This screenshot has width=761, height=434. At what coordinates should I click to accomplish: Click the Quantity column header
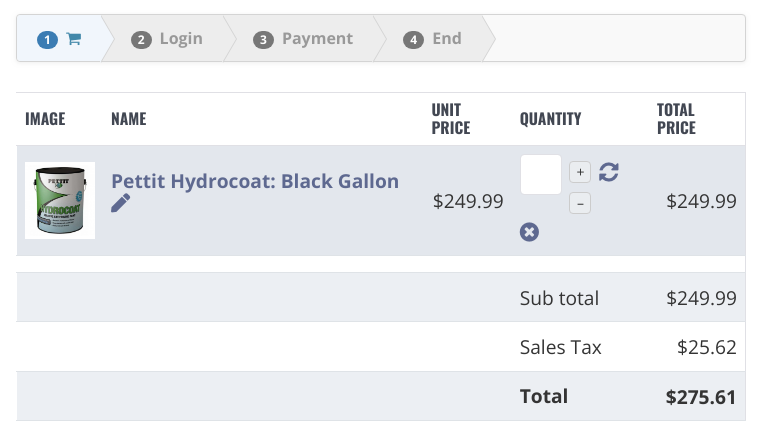click(x=550, y=119)
